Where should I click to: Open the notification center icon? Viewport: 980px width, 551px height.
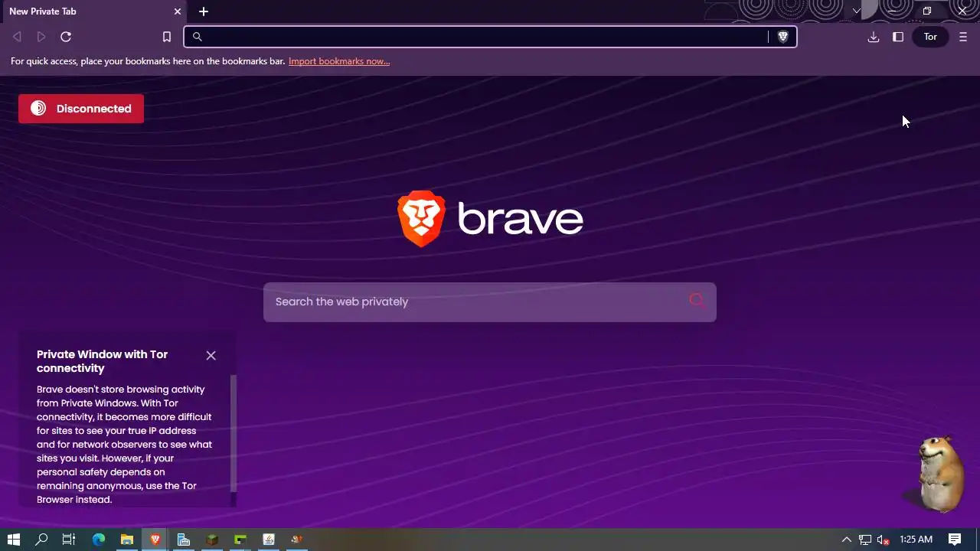[955, 540]
